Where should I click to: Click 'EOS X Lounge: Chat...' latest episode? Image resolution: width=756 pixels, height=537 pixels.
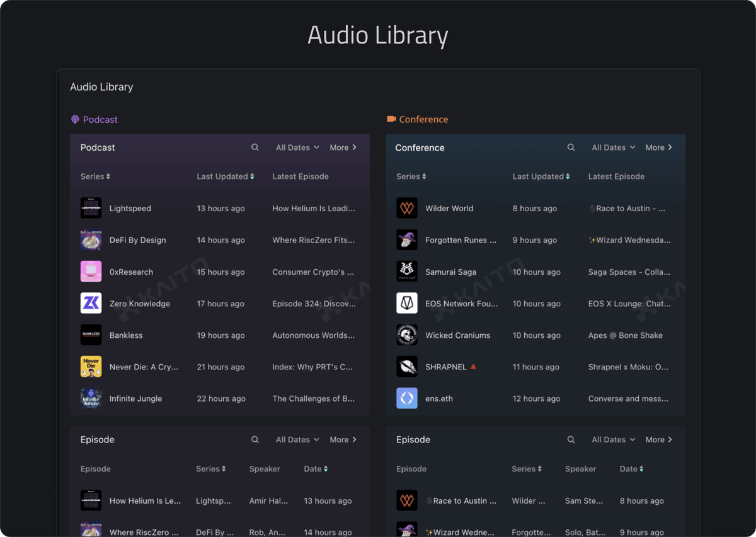[x=629, y=304]
